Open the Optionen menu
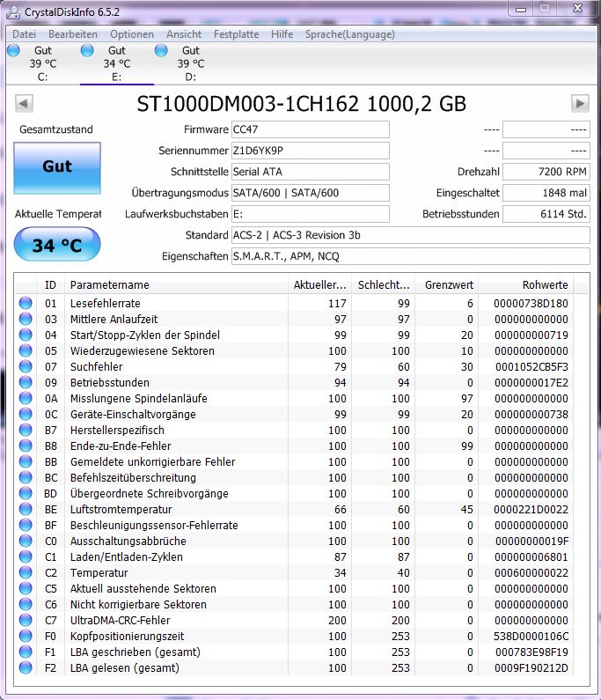This screenshot has height=700, width=601. (132, 34)
